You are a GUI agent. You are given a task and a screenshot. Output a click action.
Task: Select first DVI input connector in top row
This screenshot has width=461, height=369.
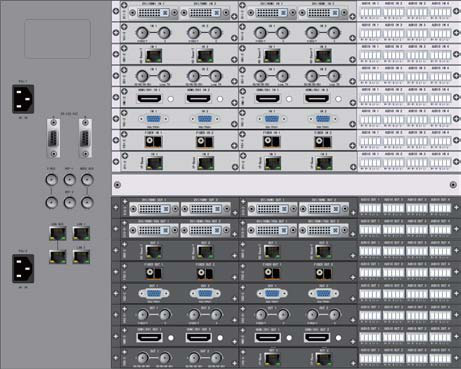tap(153, 13)
